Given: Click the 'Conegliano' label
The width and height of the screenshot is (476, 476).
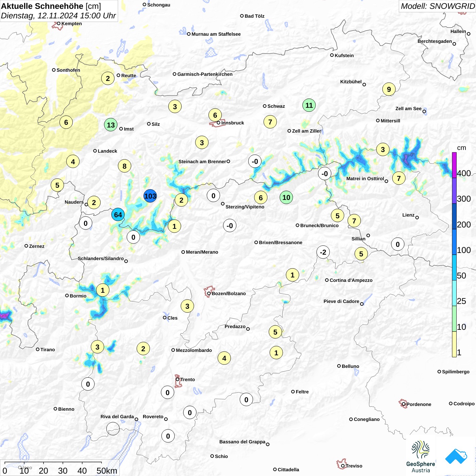Looking at the screenshot, I should pos(367,419).
